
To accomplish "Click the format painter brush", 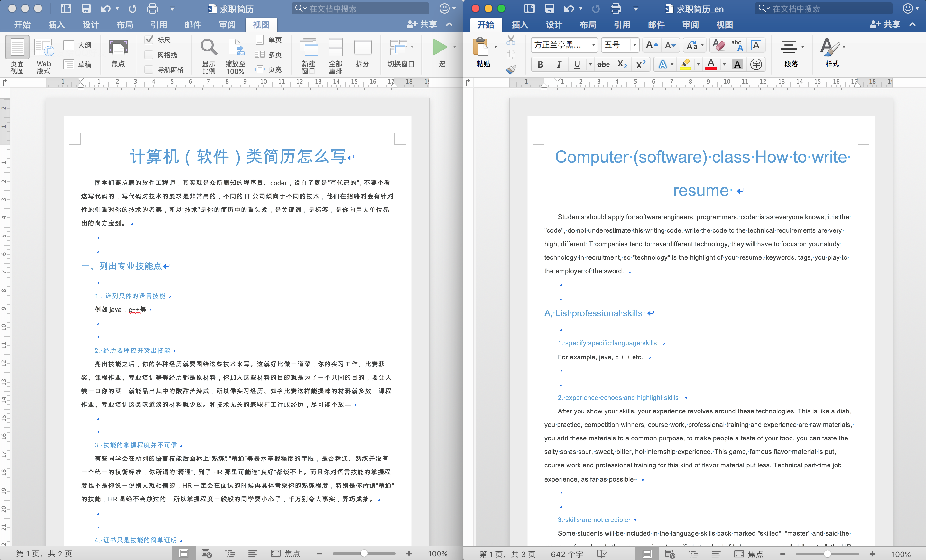I will point(511,69).
